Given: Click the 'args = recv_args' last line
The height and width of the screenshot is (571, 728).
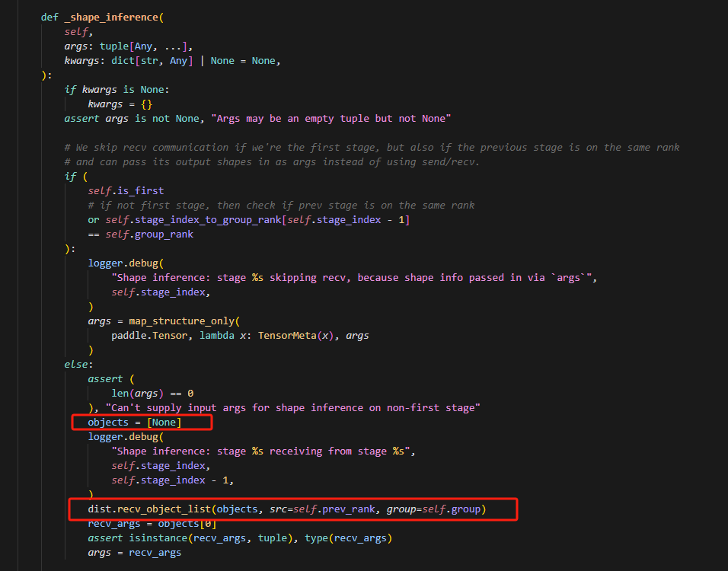Looking at the screenshot, I should click(134, 552).
